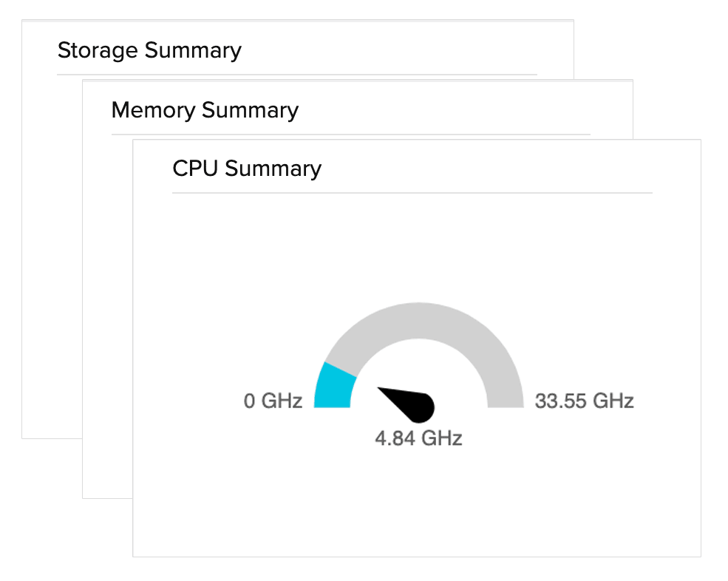
Task: Click the blue used-CPU gauge segment
Action: pyautogui.click(x=331, y=387)
